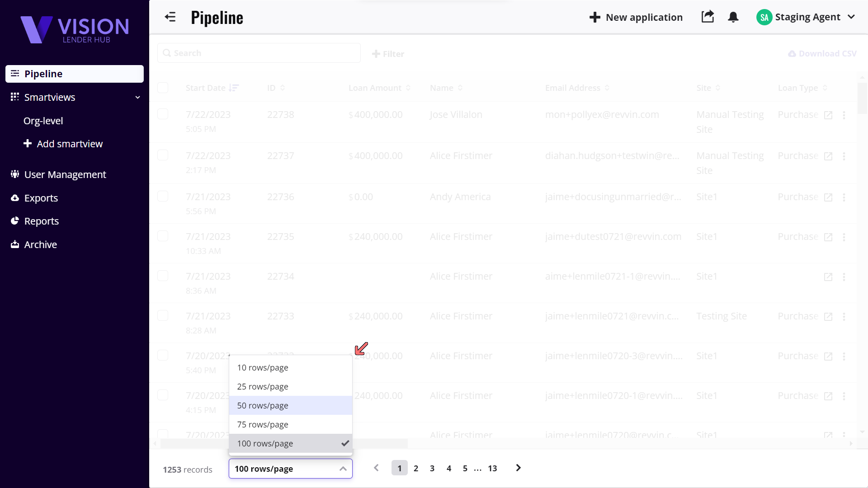Toggle the select-all header checkbox

tap(163, 88)
